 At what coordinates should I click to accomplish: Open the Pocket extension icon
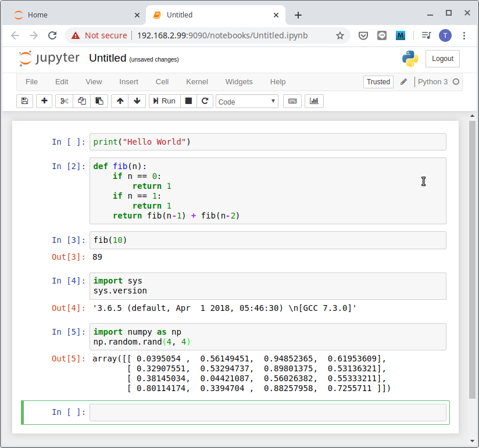pyautogui.click(x=363, y=35)
